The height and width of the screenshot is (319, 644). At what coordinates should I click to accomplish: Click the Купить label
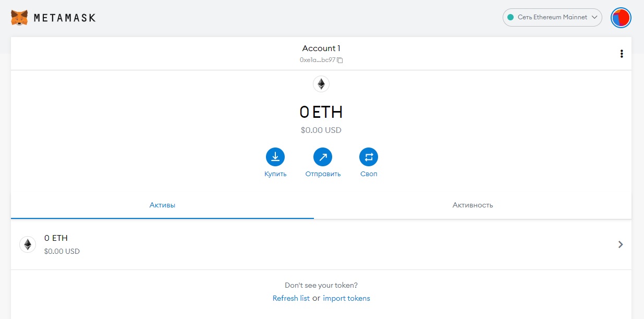pos(275,174)
